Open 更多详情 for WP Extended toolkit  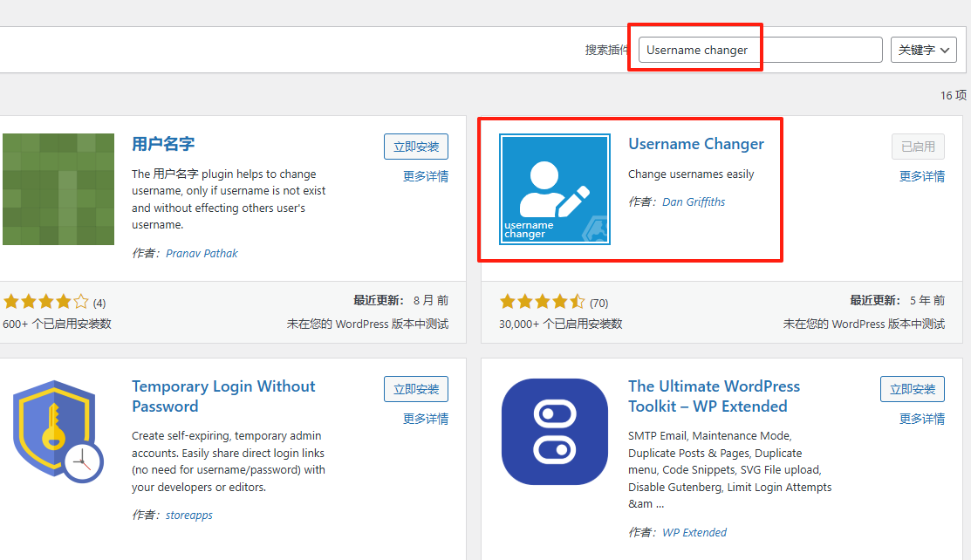(922, 419)
